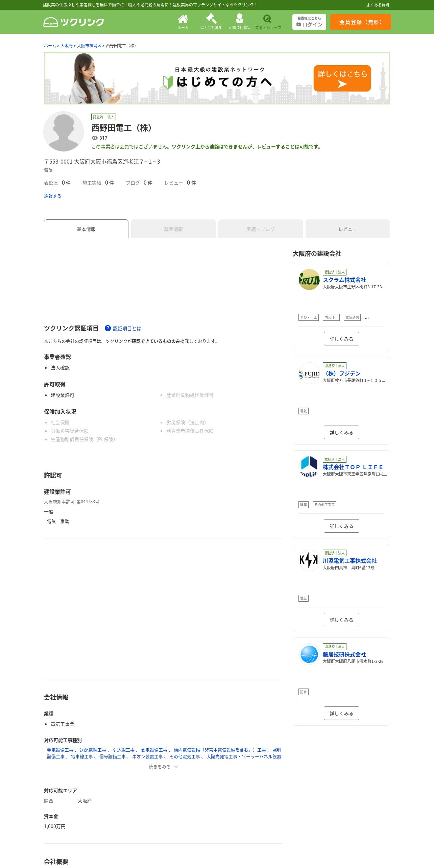Click 詳しくみる for スクラム株式会社
The height and width of the screenshot is (868, 434).
341,339
